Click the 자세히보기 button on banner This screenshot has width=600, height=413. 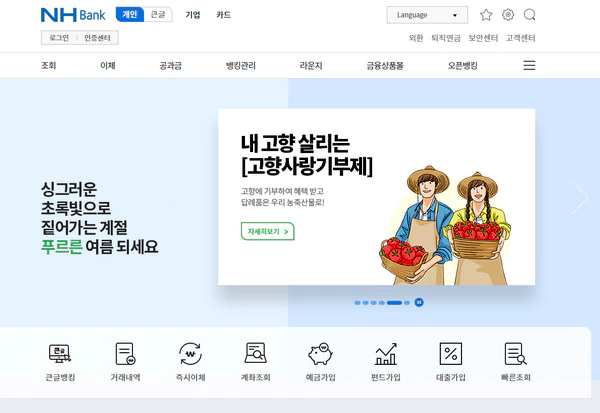pyautogui.click(x=267, y=231)
